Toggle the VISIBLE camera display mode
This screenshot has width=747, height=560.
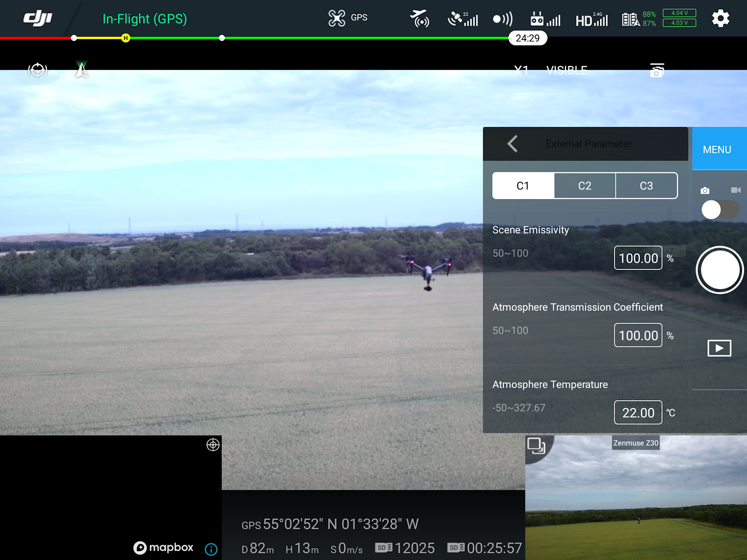point(566,70)
